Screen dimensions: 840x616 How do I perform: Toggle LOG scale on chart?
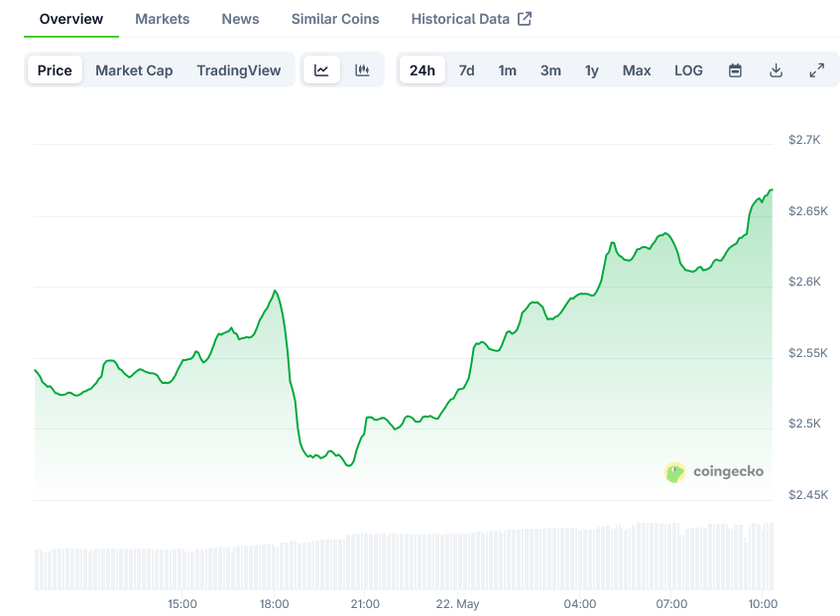pos(688,70)
